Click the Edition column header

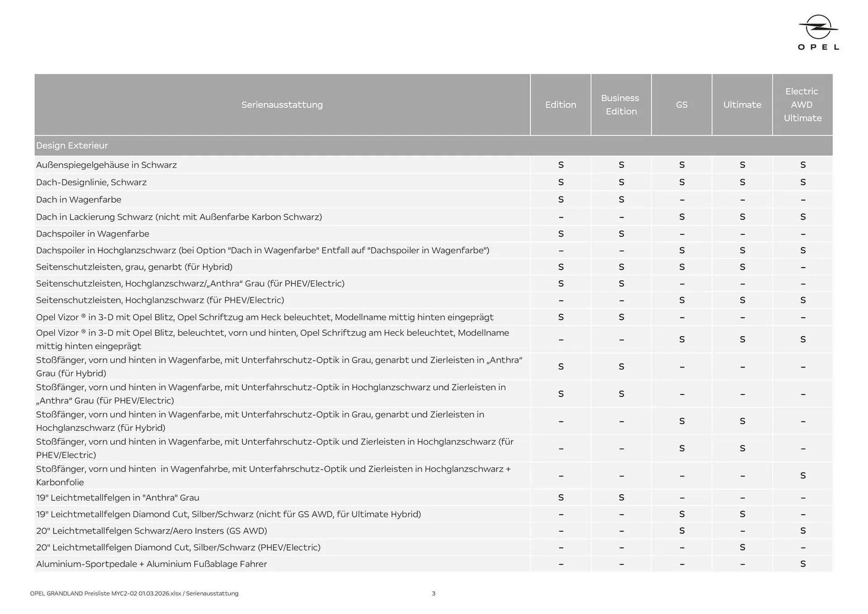(x=561, y=105)
